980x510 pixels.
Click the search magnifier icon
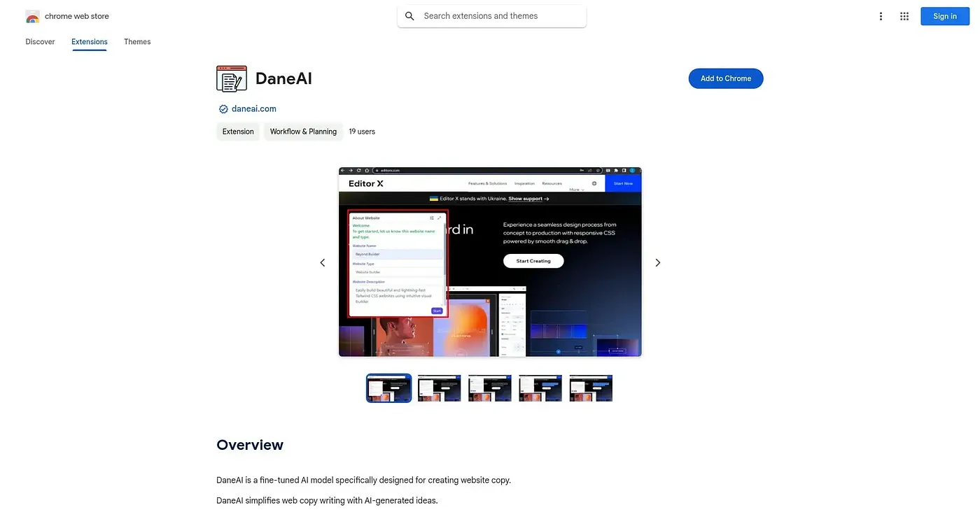(410, 16)
